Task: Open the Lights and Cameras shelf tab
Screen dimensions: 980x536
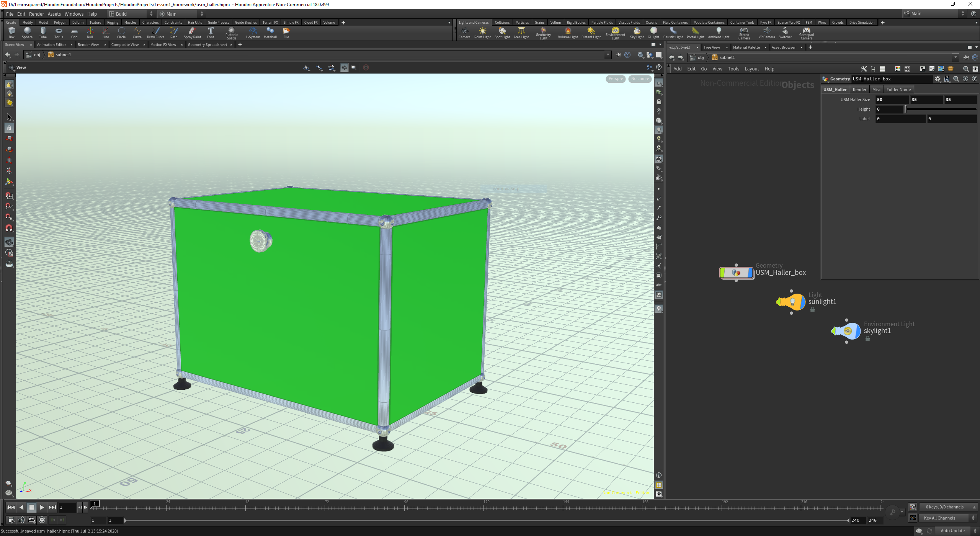Action: pyautogui.click(x=474, y=23)
